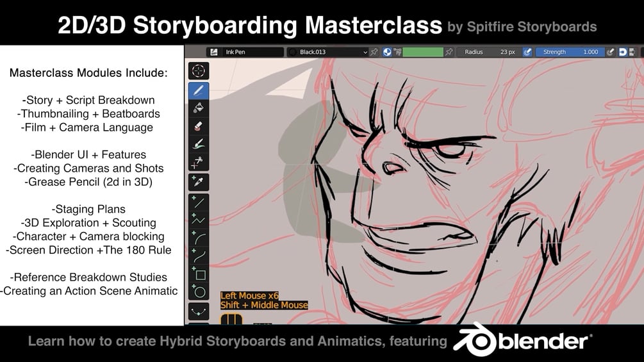Choose the Box shape tool

[x=199, y=274]
